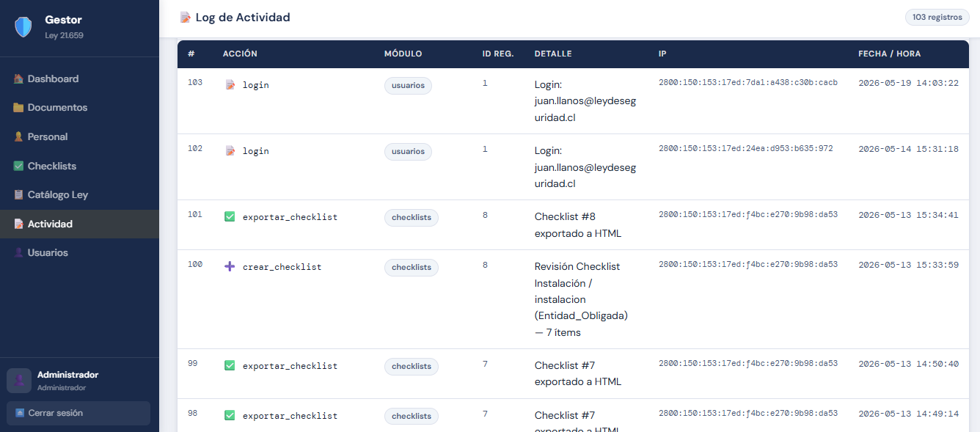Click the Revisión Checklist Instalación detail text
Viewport: 980px width, 432px height.
tap(581, 299)
